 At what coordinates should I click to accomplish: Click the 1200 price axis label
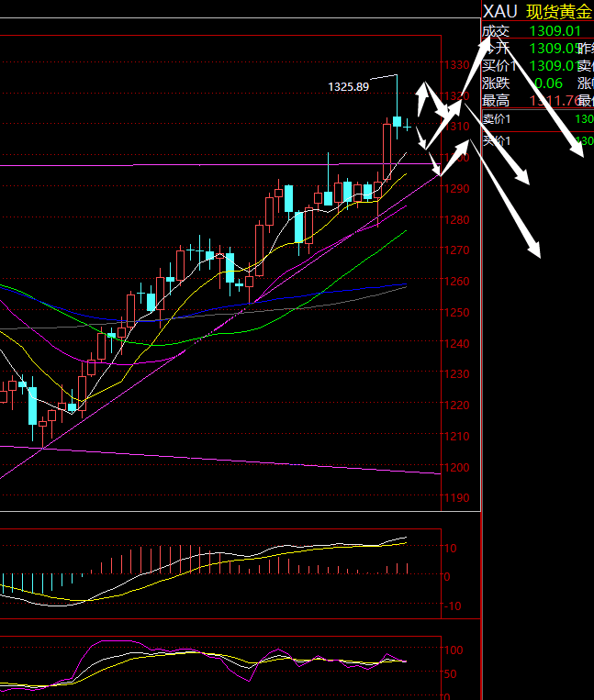click(x=456, y=467)
